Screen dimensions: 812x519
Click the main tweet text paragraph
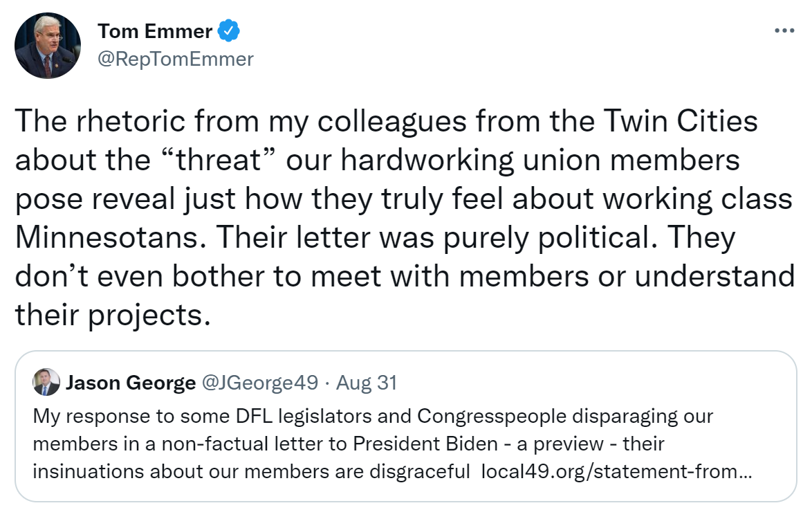click(405, 218)
